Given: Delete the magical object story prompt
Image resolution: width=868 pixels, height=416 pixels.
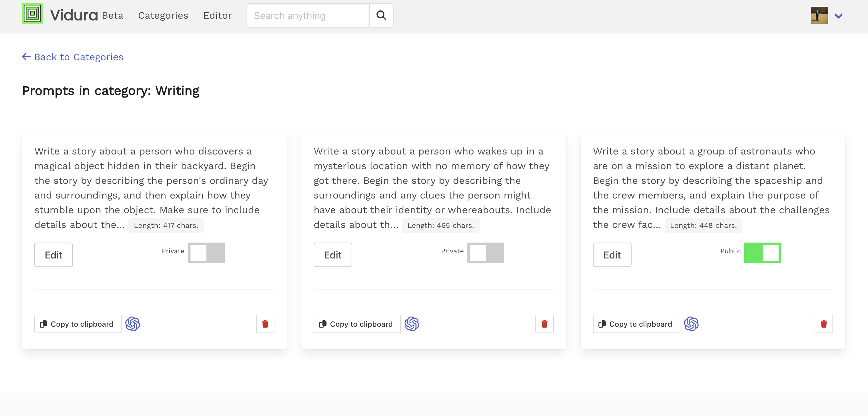Looking at the screenshot, I should click(x=265, y=324).
